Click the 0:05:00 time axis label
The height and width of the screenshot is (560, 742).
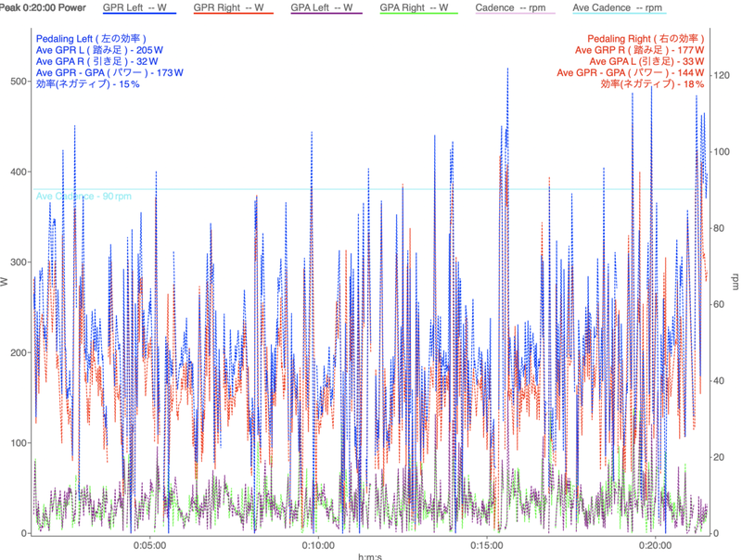[149, 545]
